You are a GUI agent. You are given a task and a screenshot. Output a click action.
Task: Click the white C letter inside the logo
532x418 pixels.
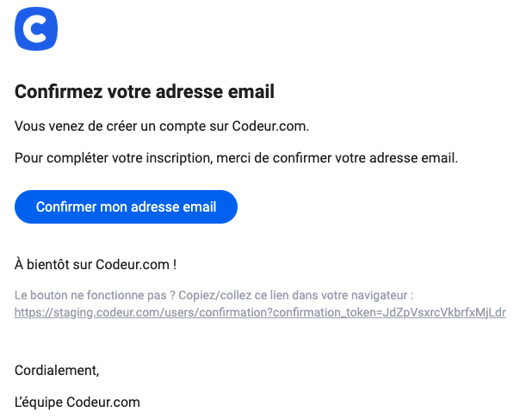34,28
